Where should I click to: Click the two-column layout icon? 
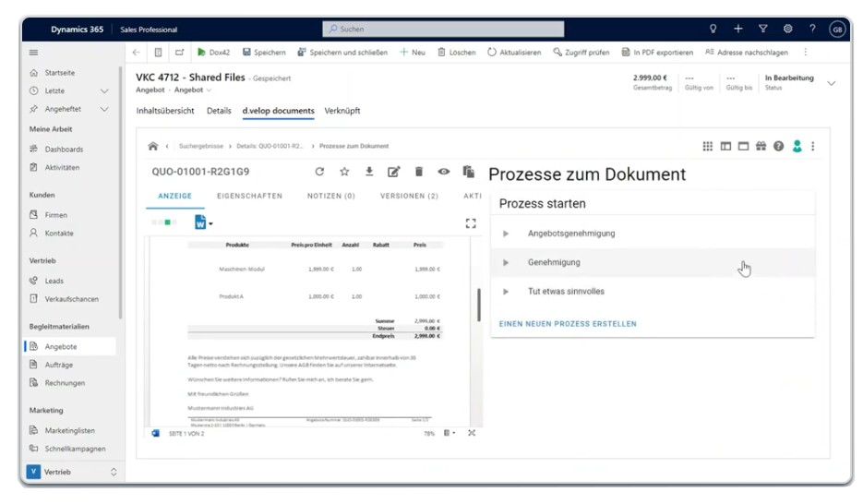726,146
